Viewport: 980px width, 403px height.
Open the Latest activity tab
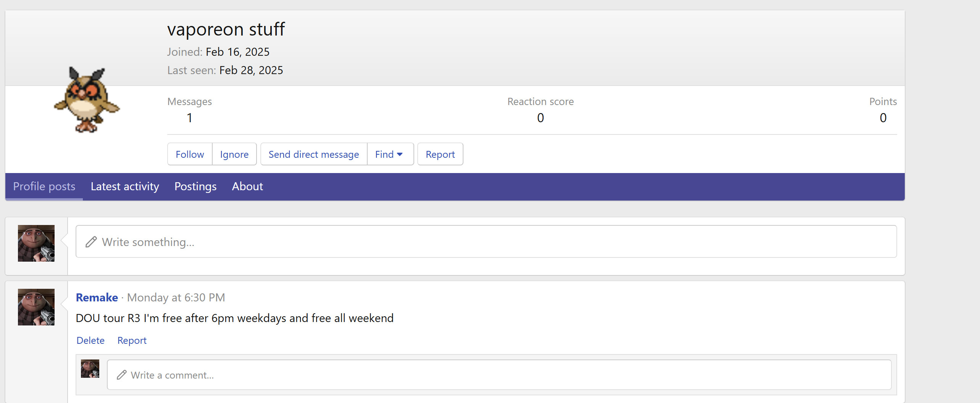tap(125, 186)
